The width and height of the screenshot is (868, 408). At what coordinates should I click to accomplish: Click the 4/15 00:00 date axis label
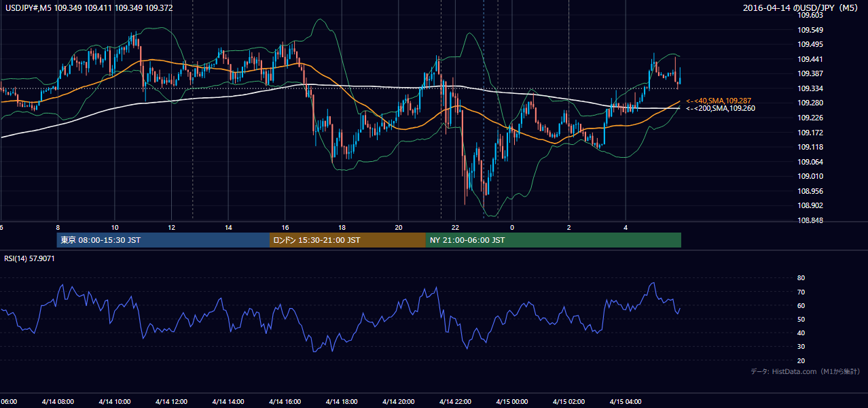512,402
